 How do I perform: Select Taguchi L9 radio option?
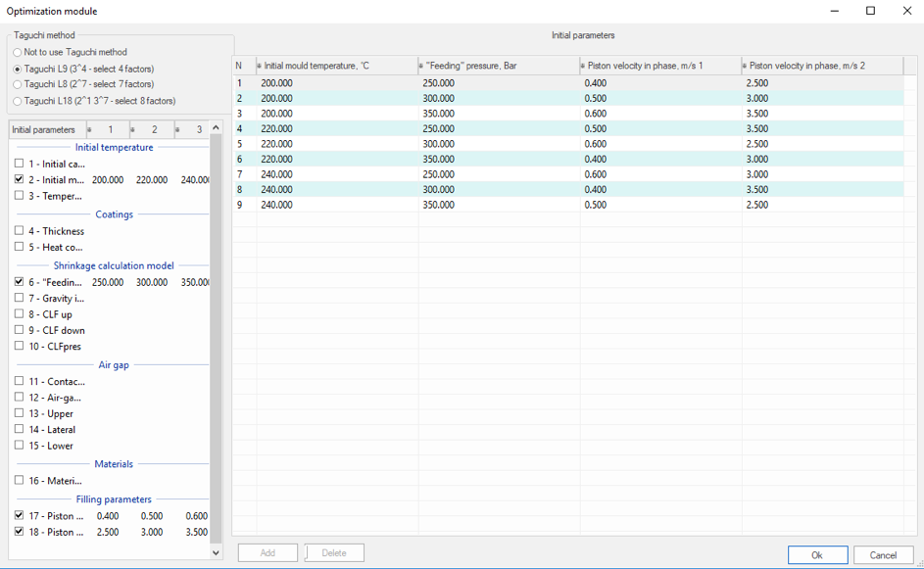coord(17,69)
